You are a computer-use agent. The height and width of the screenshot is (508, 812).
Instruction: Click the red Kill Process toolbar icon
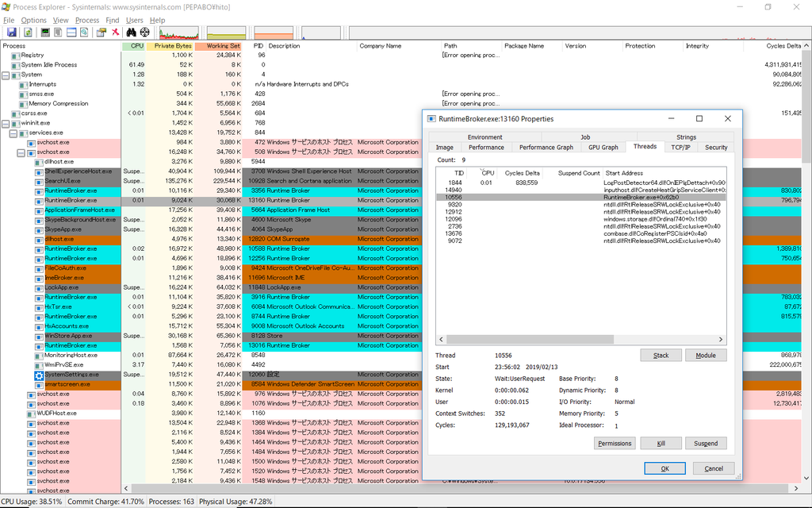[x=115, y=32]
